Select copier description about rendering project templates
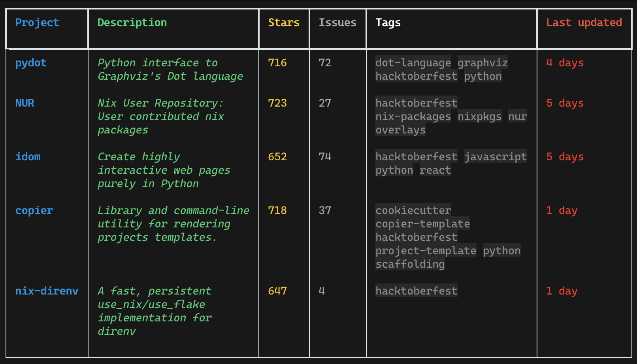The image size is (637, 364). [173, 224]
